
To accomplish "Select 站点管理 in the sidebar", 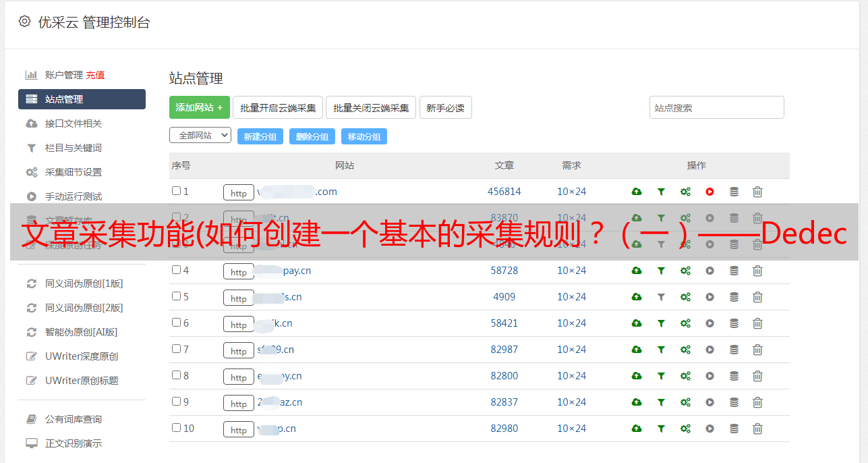I will tap(82, 99).
